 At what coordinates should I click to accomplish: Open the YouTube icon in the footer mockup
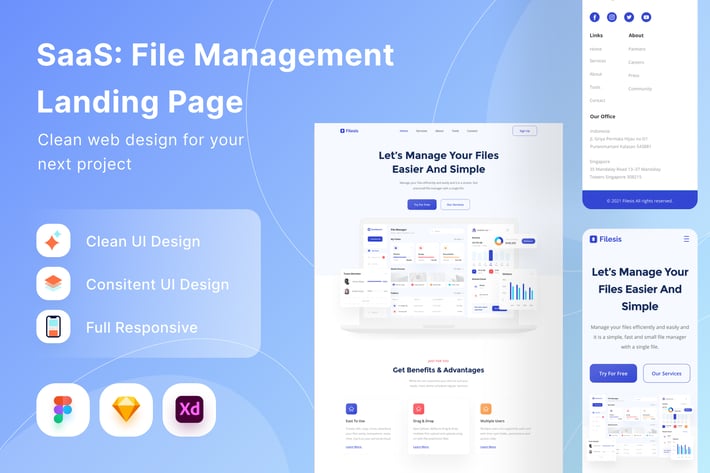[646, 17]
